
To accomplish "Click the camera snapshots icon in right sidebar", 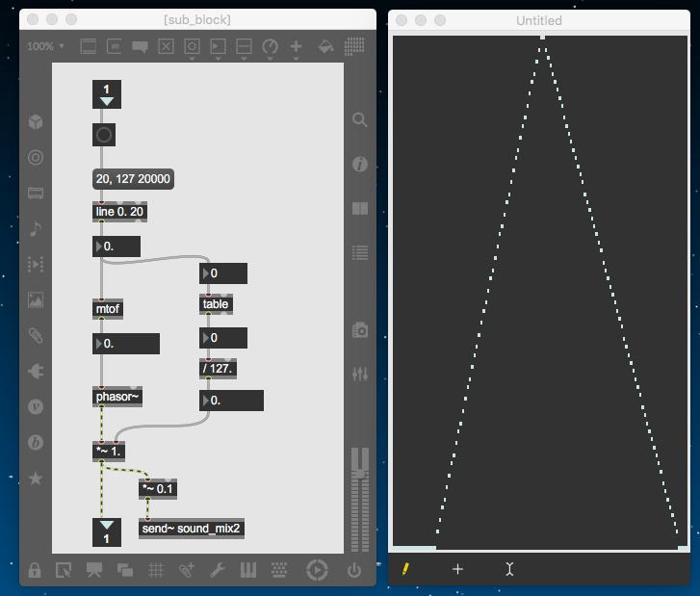I will pyautogui.click(x=360, y=330).
